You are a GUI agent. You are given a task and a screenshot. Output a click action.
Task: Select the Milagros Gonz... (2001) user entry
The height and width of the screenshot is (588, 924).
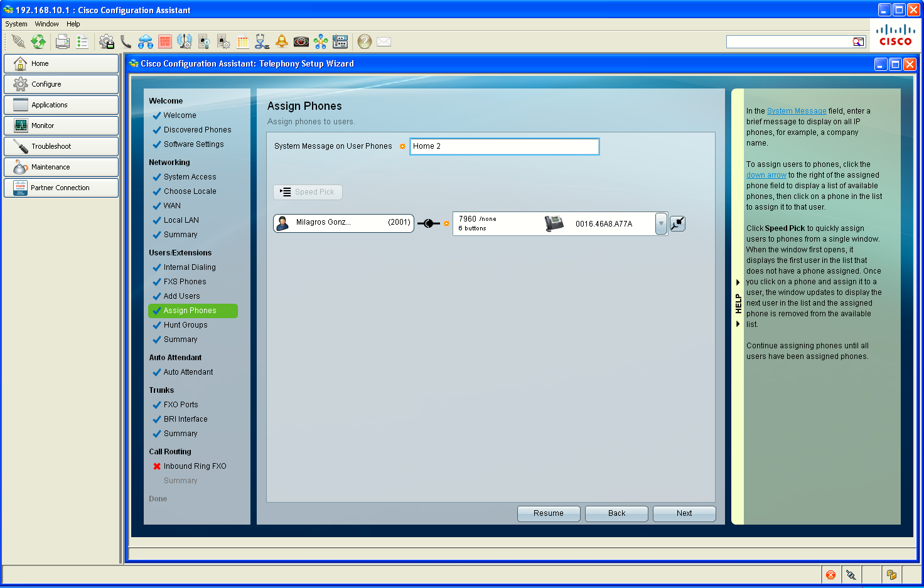click(343, 223)
